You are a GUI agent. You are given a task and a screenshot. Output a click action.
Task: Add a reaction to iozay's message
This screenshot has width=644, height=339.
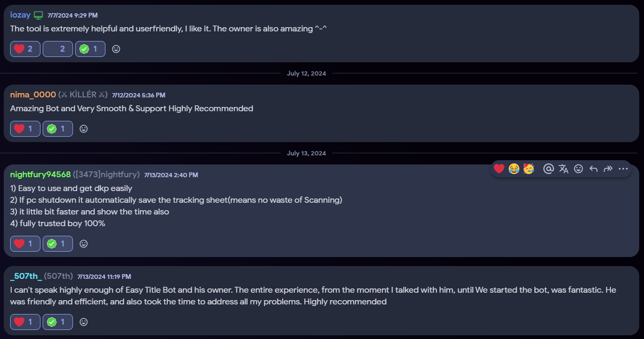tap(116, 49)
